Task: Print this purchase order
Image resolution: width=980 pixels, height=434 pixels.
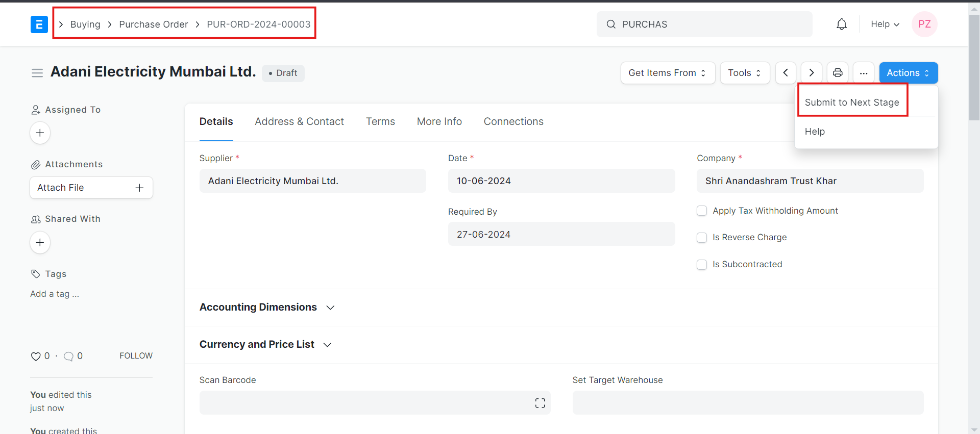Action: click(838, 73)
